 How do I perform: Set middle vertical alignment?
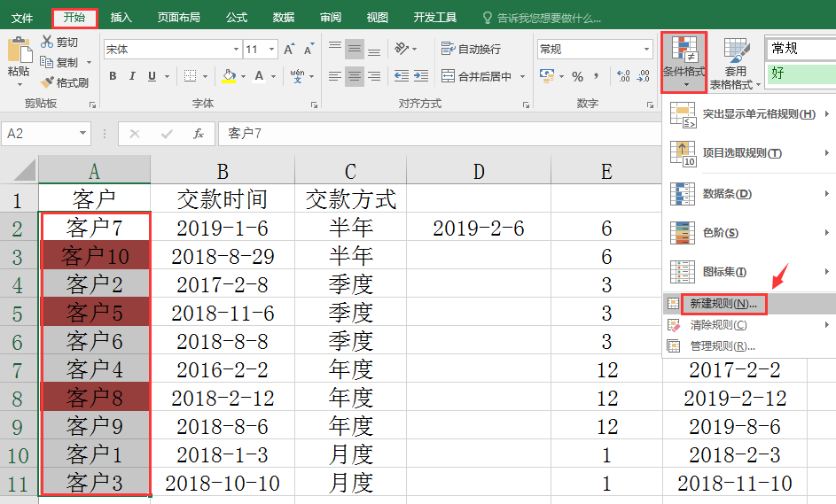click(x=355, y=50)
